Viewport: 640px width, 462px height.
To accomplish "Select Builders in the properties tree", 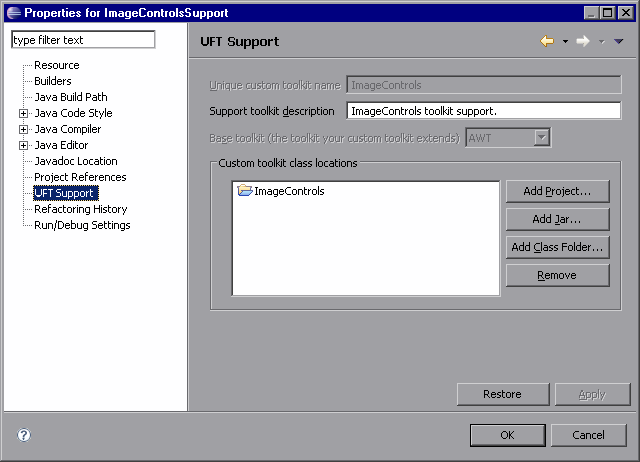I will (53, 81).
